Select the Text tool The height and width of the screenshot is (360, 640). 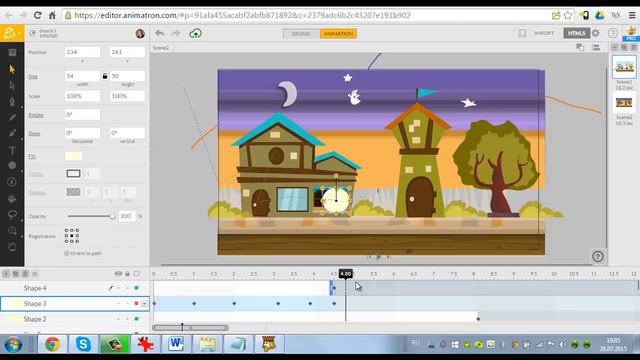(12, 150)
